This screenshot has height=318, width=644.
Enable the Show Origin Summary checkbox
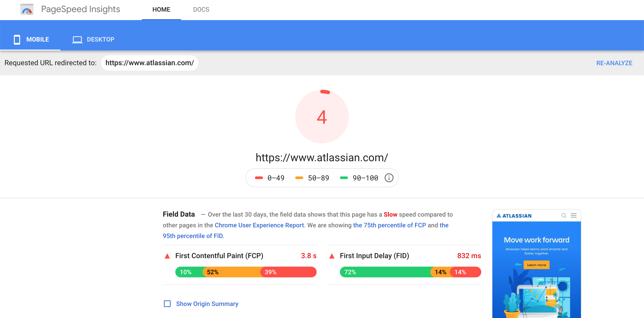point(167,303)
